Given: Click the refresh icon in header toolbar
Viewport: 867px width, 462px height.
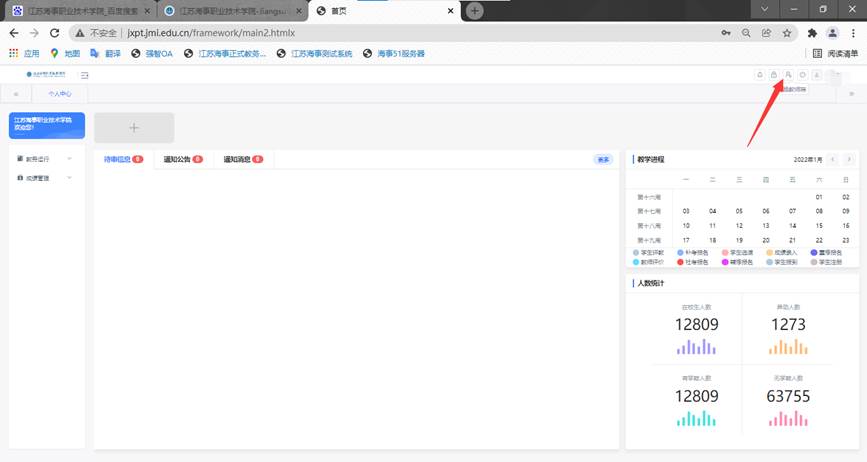Looking at the screenshot, I should click(x=803, y=75).
